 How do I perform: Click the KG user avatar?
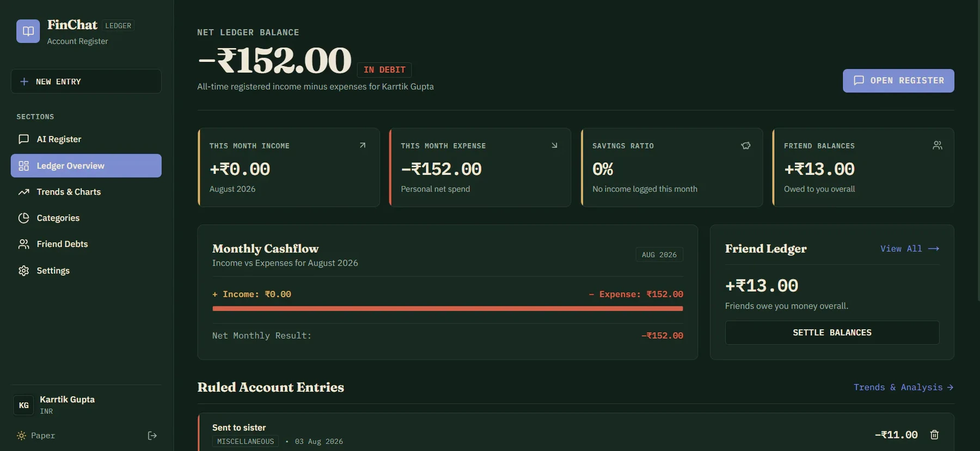tap(23, 405)
